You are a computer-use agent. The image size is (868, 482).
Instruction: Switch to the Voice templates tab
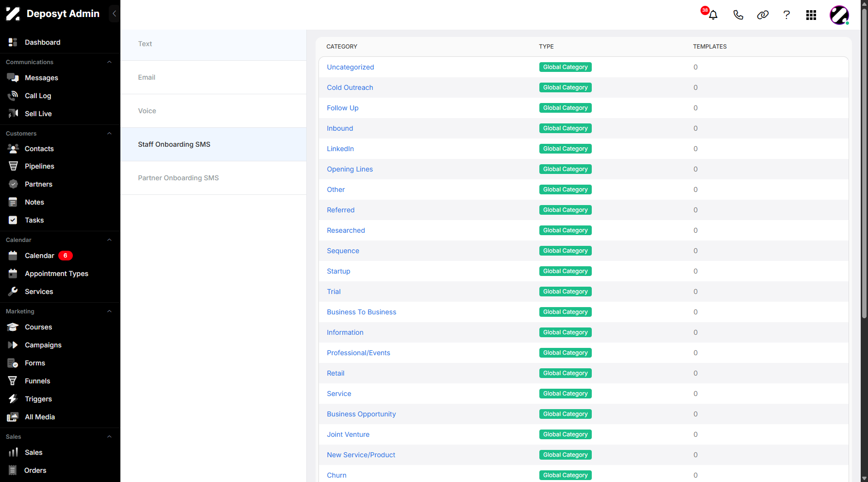point(214,111)
